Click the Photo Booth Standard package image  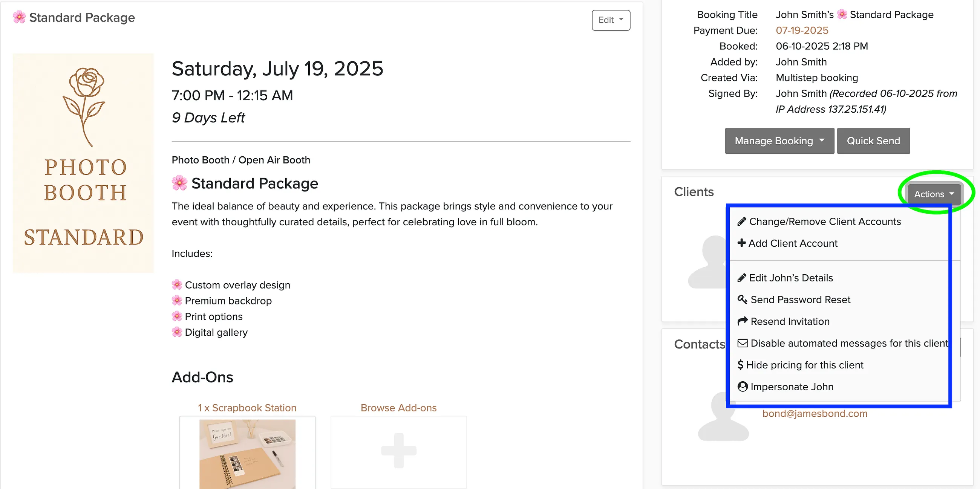pyautogui.click(x=83, y=163)
